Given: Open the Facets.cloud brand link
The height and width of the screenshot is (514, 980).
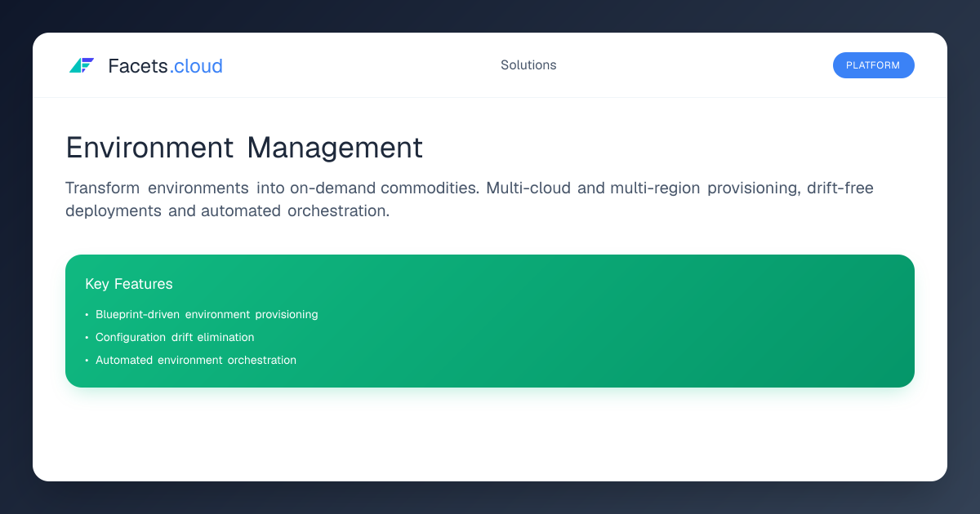Looking at the screenshot, I should (x=165, y=66).
